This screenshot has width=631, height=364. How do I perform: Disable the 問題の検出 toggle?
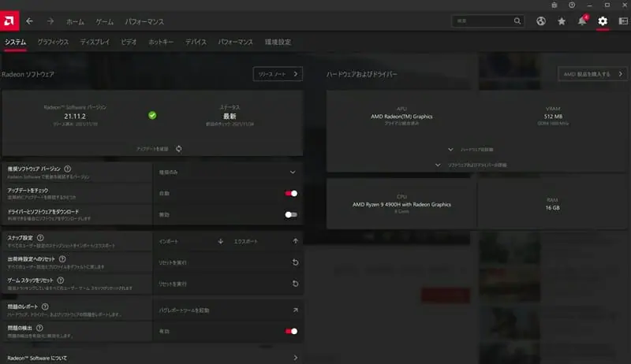pos(291,332)
